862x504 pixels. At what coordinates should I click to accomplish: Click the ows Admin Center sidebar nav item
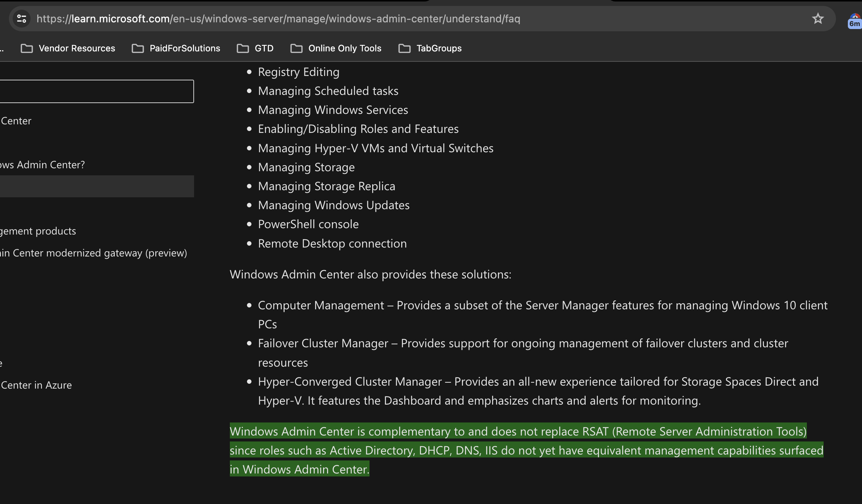pos(42,165)
